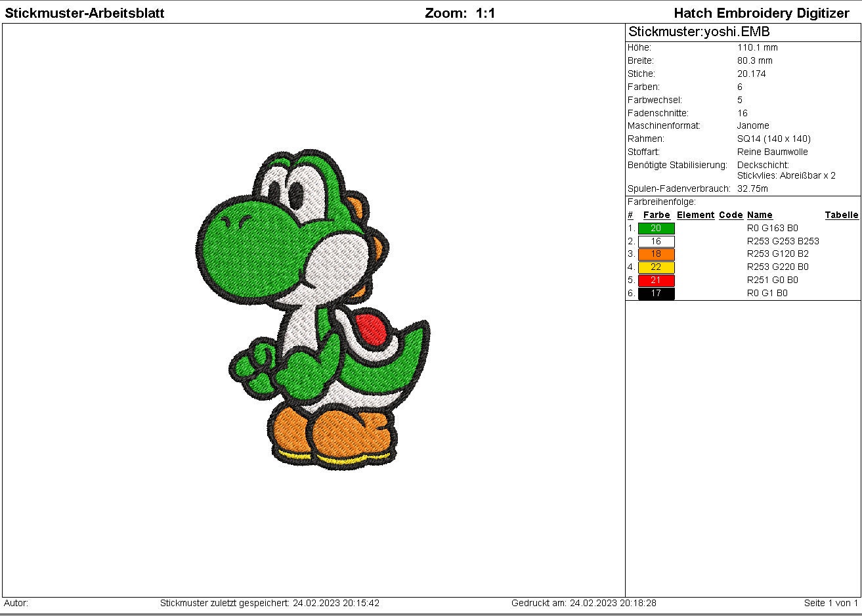Click the Autor field in the footer
The width and height of the screenshot is (862, 616).
point(15,603)
